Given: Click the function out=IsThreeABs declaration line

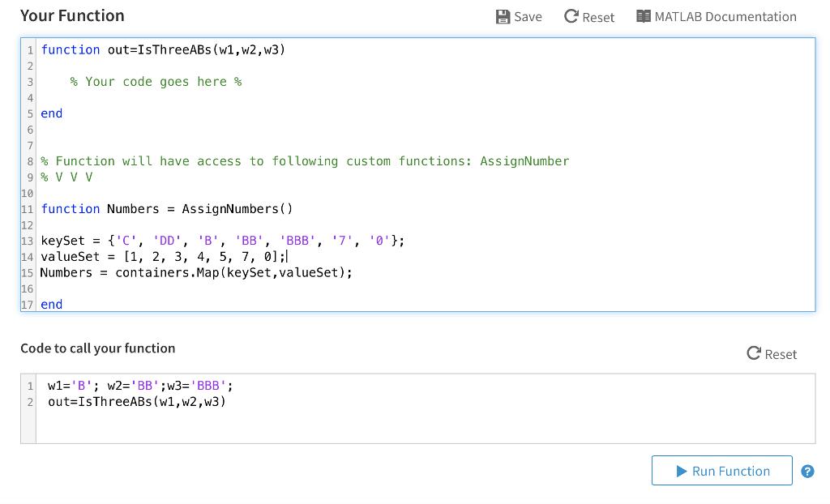Looking at the screenshot, I should [x=163, y=50].
